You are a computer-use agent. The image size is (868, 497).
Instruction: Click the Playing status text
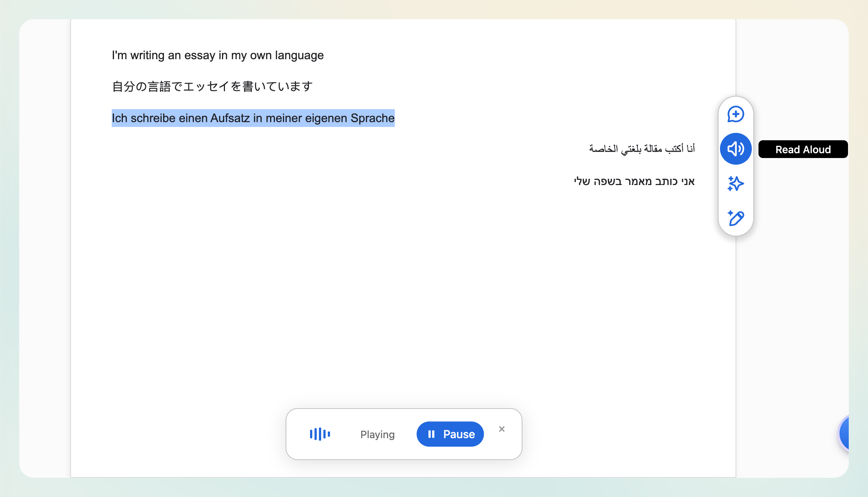click(x=377, y=434)
